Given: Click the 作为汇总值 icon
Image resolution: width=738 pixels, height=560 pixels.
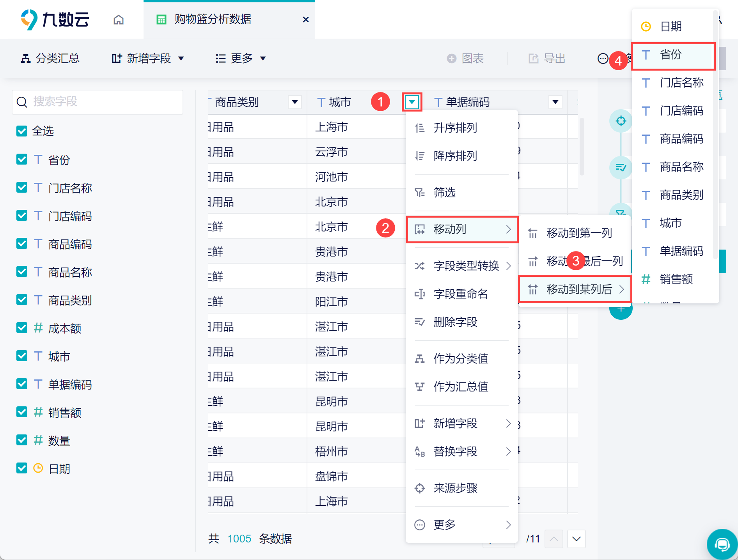Looking at the screenshot, I should pyautogui.click(x=420, y=387).
